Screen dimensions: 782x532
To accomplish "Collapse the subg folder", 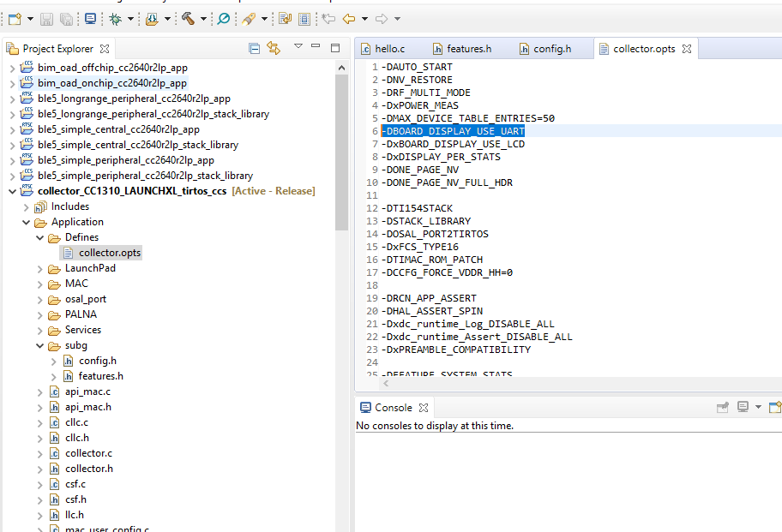I will (x=40, y=345).
